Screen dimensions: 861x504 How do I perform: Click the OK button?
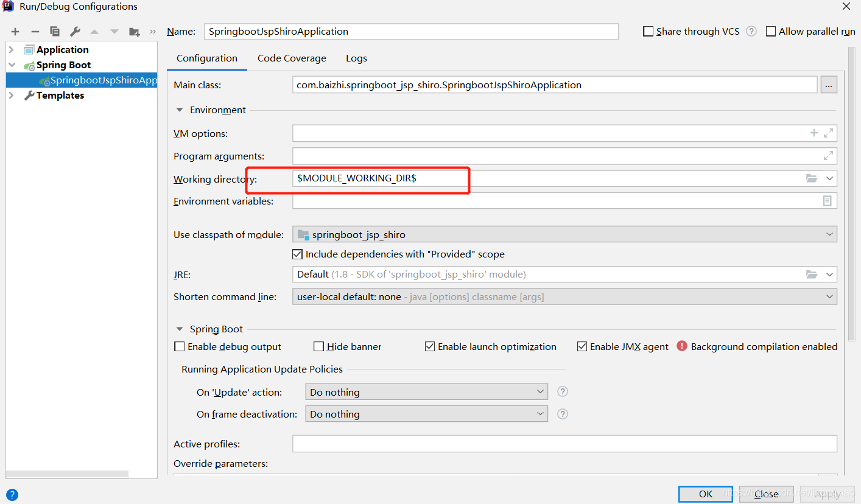coord(706,494)
